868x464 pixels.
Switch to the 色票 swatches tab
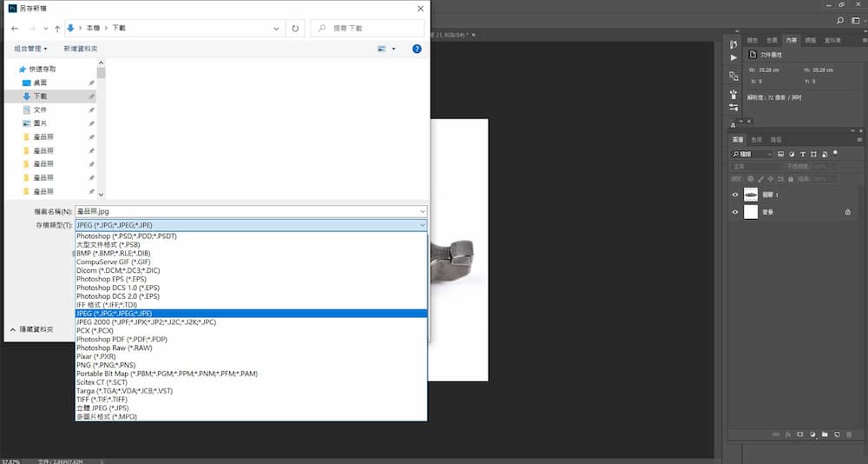772,40
